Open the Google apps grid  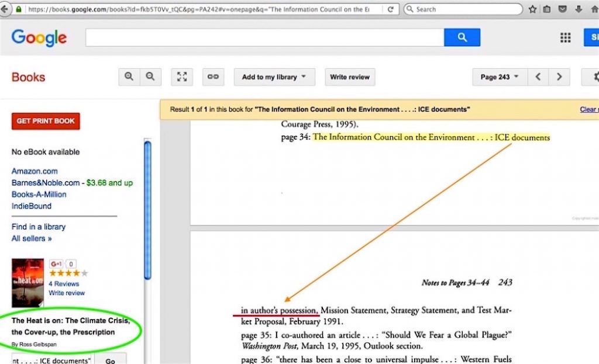pos(565,38)
